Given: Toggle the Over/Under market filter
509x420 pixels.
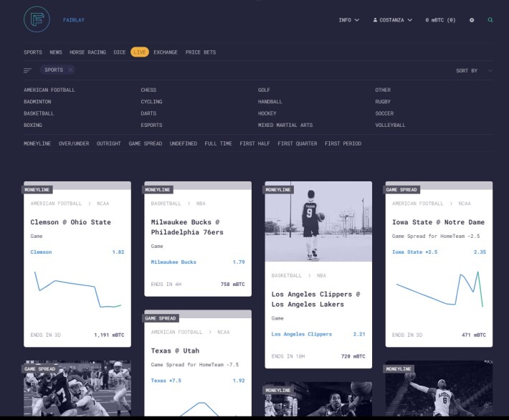Looking at the screenshot, I should point(74,143).
